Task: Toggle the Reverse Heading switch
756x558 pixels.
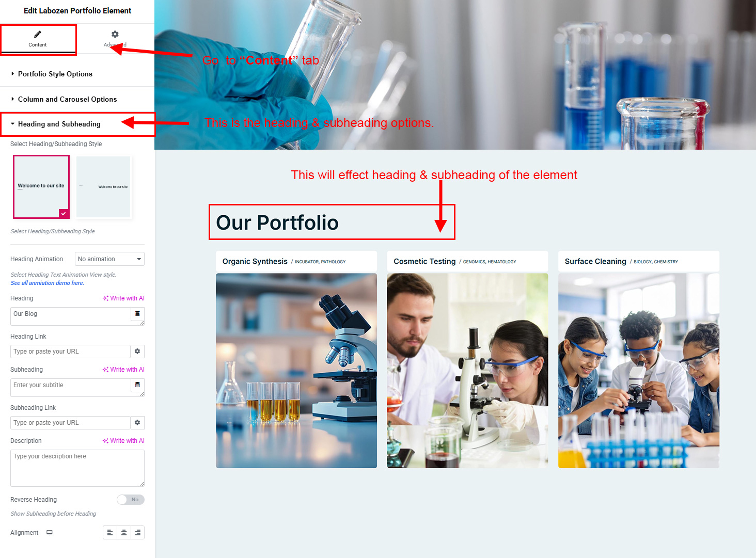Action: tap(130, 500)
